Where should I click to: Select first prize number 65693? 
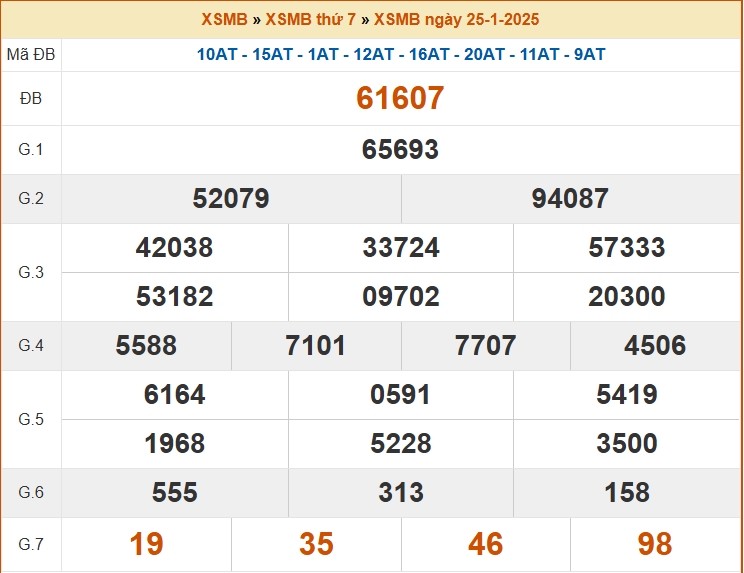tap(400, 149)
